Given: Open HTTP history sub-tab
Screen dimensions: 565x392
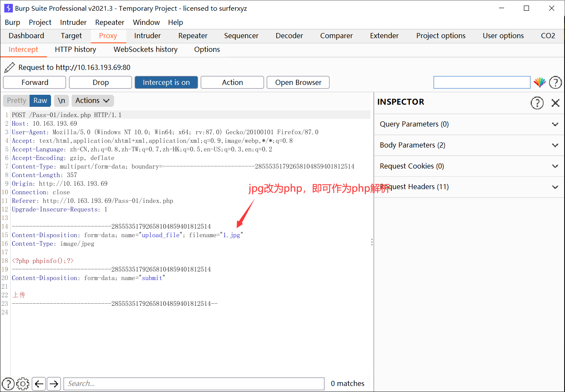Looking at the screenshot, I should point(75,49).
